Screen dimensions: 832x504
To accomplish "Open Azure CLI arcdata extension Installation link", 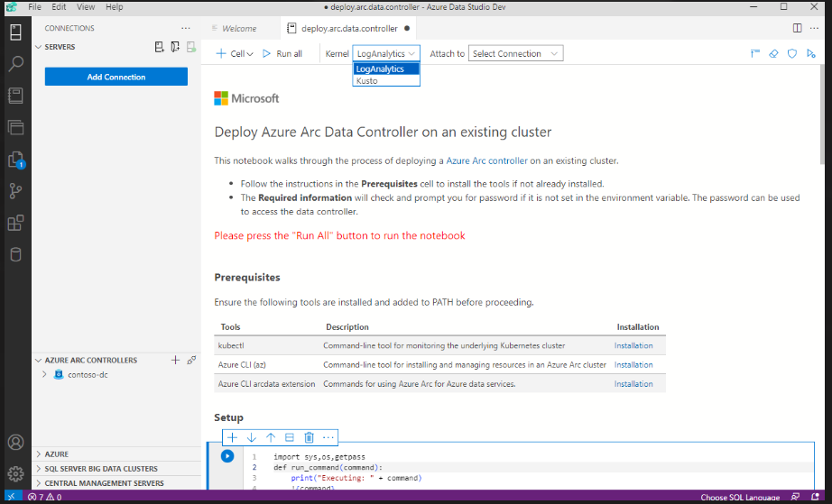I will pos(633,384).
